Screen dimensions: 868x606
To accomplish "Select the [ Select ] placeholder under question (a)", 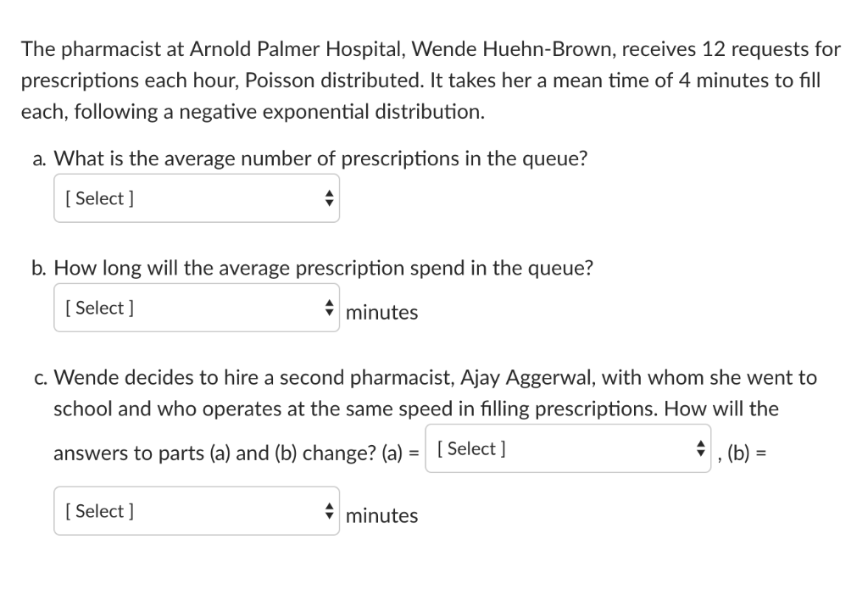I will [99, 198].
